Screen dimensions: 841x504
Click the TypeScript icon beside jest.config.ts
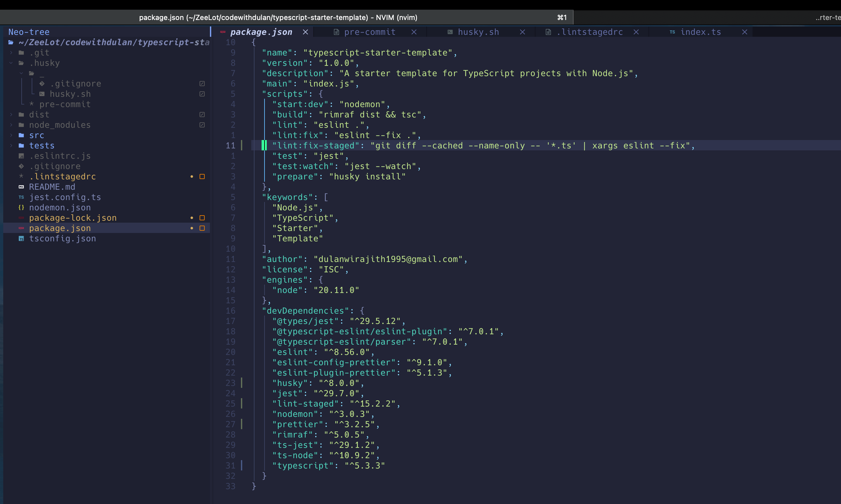21,197
